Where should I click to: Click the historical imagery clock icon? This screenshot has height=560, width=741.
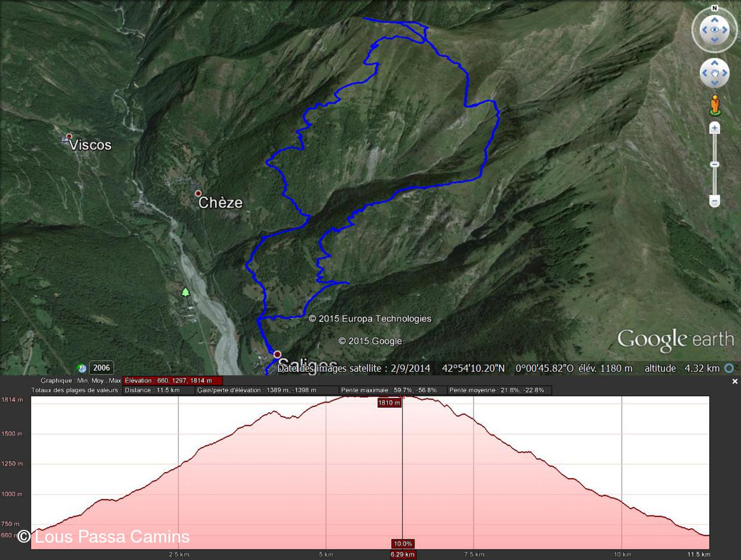82,368
